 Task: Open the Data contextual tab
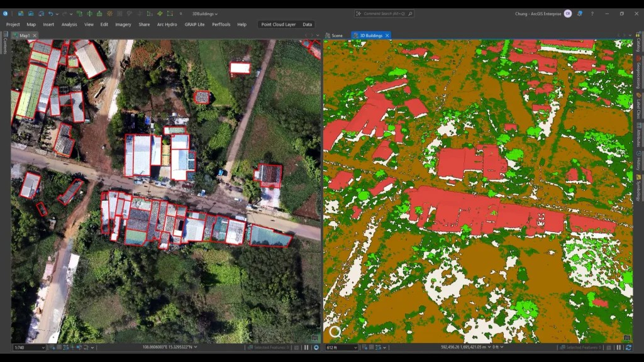click(307, 25)
